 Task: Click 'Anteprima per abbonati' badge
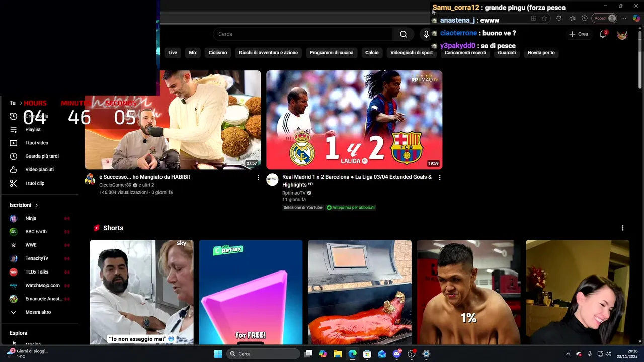351,208
